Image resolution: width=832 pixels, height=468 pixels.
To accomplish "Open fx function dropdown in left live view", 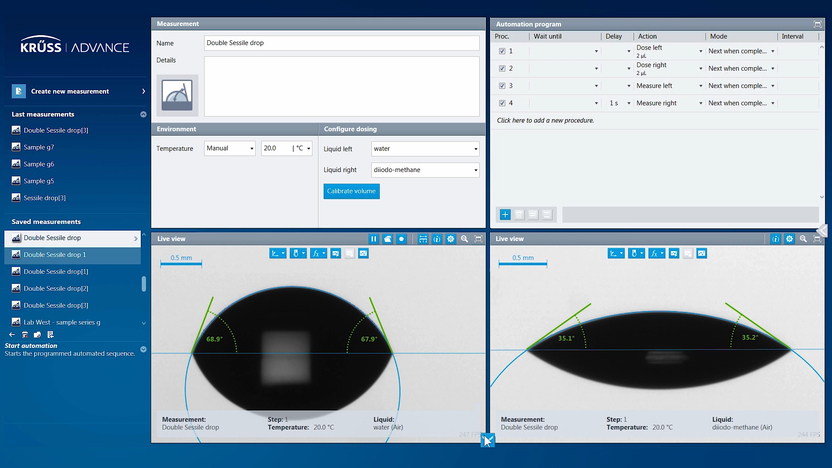I will [x=320, y=254].
